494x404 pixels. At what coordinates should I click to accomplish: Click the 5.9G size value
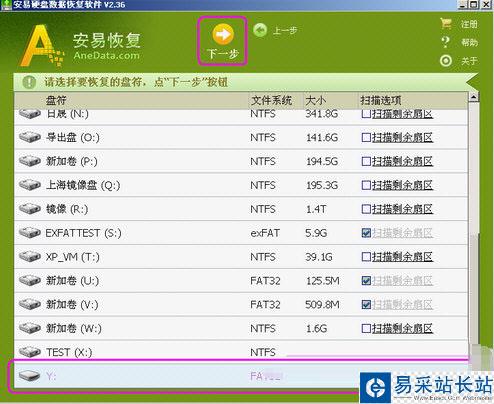pos(316,233)
